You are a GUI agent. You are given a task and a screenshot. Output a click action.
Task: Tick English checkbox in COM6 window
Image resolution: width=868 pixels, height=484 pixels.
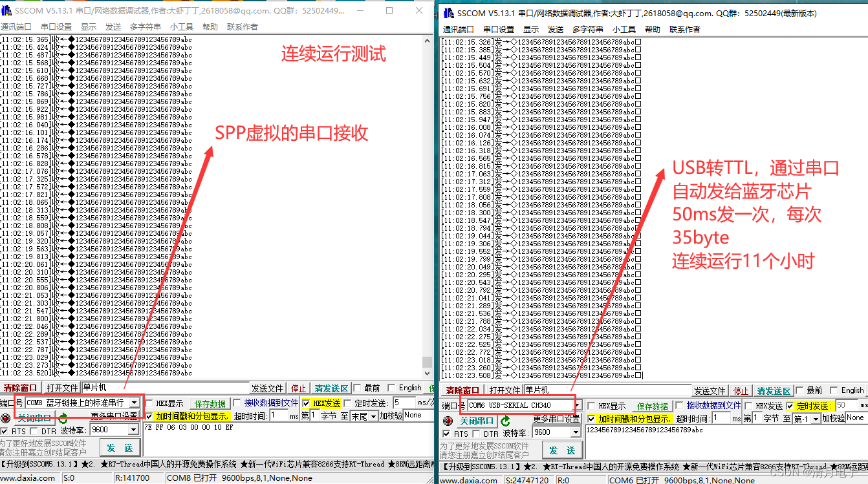834,390
